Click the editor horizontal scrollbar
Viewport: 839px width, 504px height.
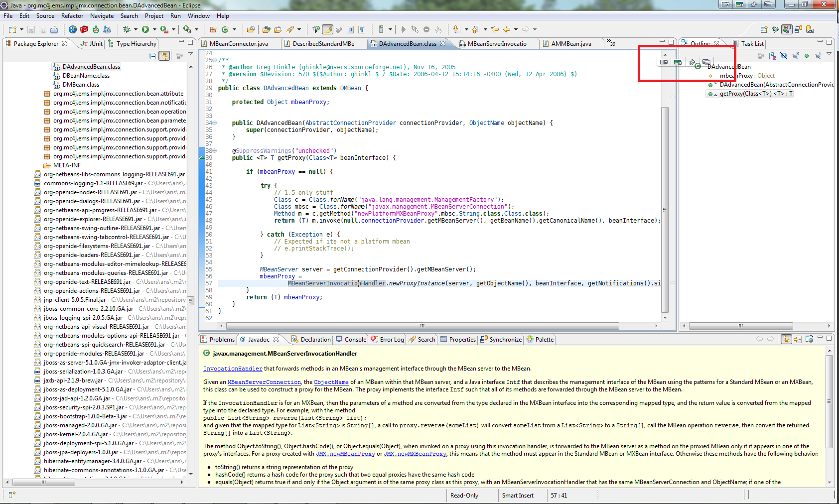(422, 326)
